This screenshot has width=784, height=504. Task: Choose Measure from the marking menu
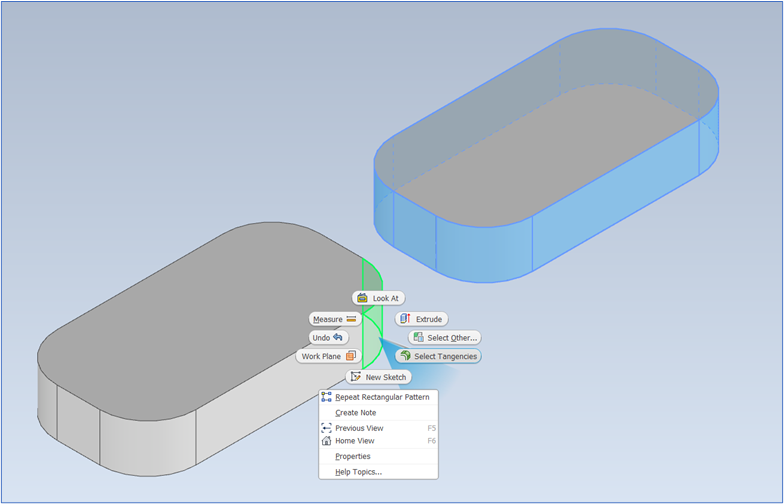334,319
